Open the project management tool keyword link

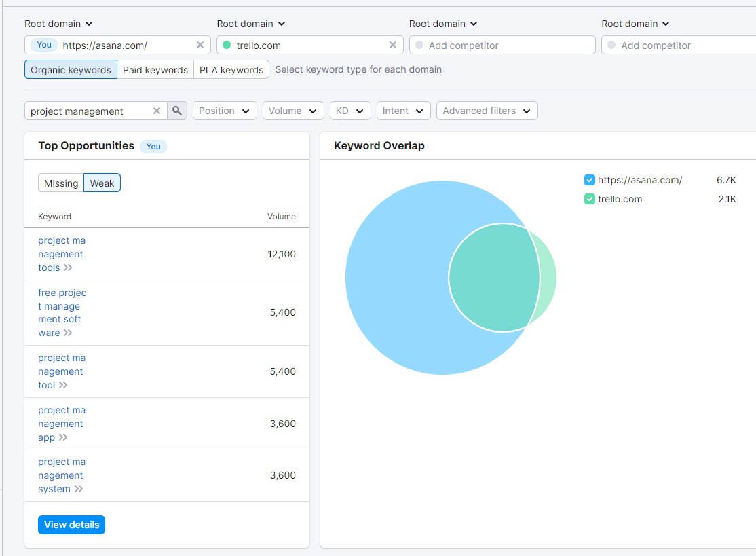point(62,371)
